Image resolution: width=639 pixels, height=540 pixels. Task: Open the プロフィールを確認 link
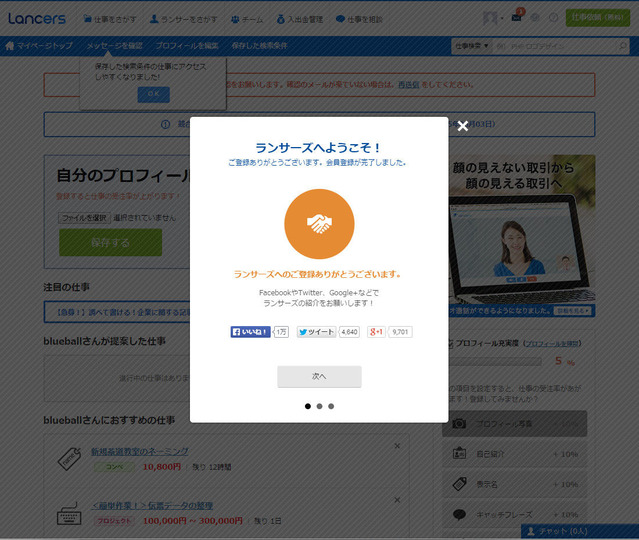[x=552, y=344]
